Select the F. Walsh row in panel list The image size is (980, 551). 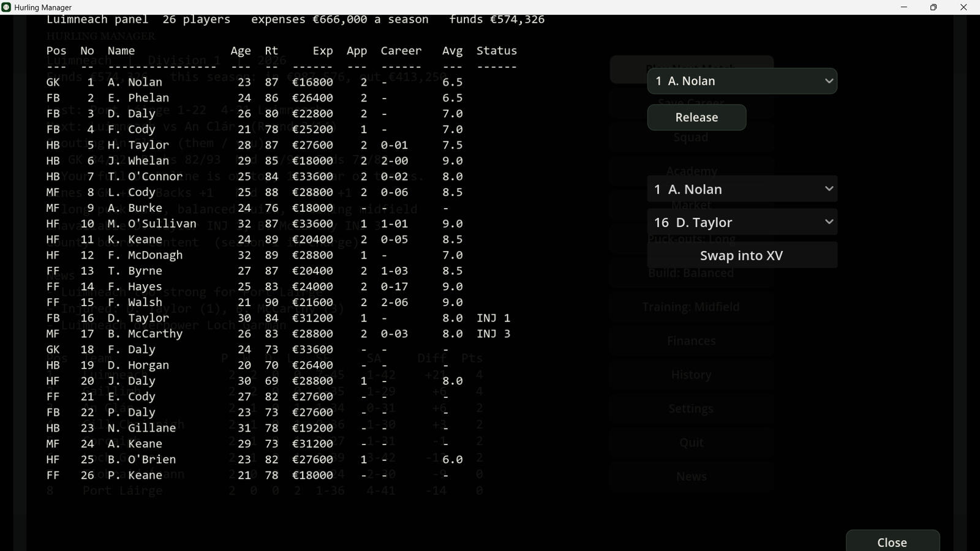(282, 302)
